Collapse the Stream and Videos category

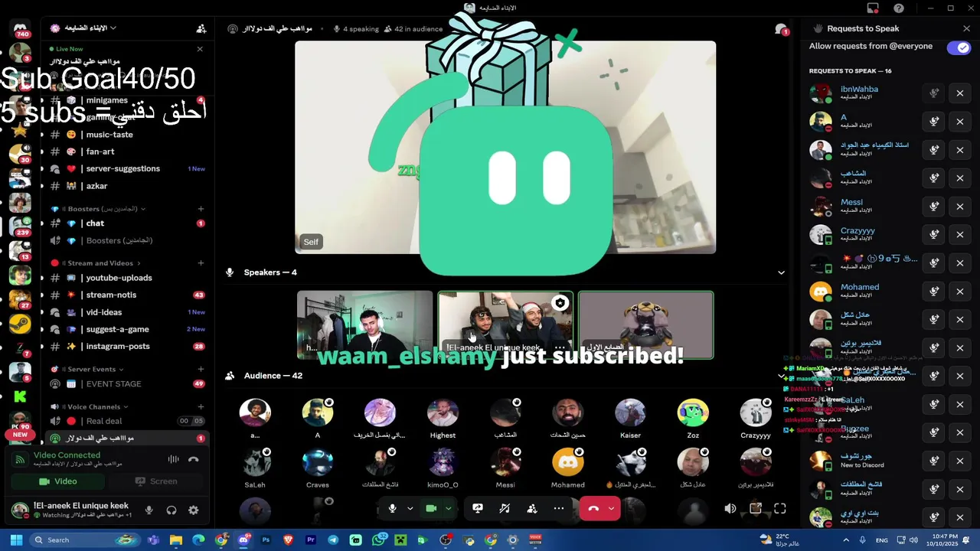point(96,263)
